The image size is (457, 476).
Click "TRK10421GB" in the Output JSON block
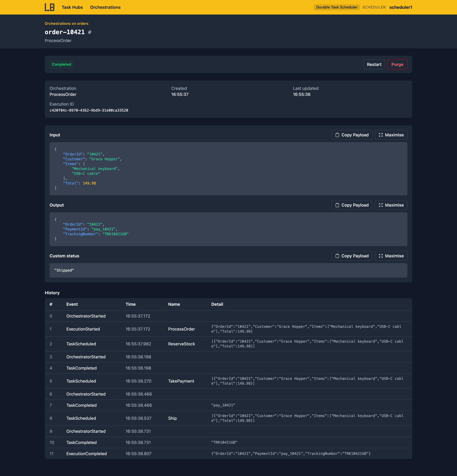click(x=115, y=234)
